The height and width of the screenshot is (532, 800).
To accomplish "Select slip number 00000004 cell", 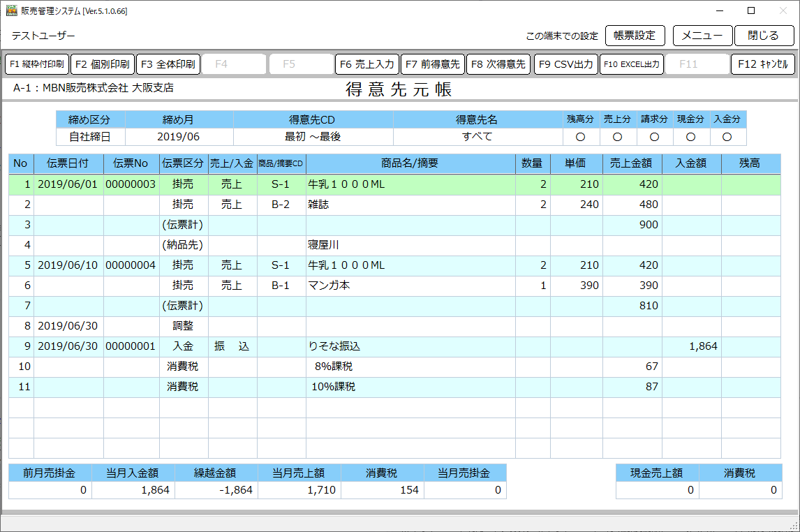I will click(131, 265).
